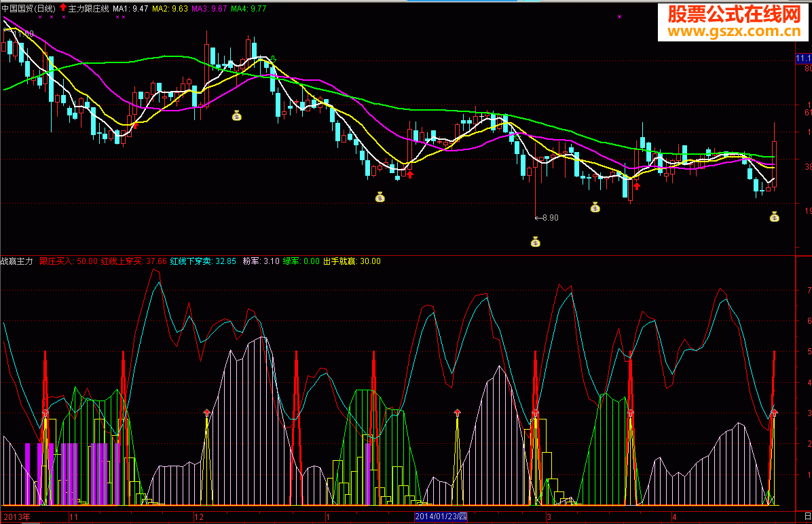Click the red arrow icon before 主力跟庄线
The image size is (812, 524).
point(63,7)
